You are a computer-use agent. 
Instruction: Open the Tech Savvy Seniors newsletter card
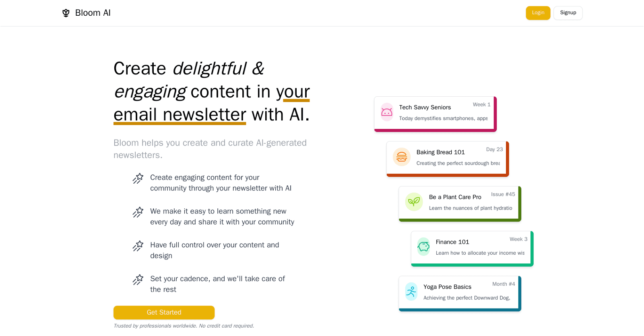(x=435, y=113)
